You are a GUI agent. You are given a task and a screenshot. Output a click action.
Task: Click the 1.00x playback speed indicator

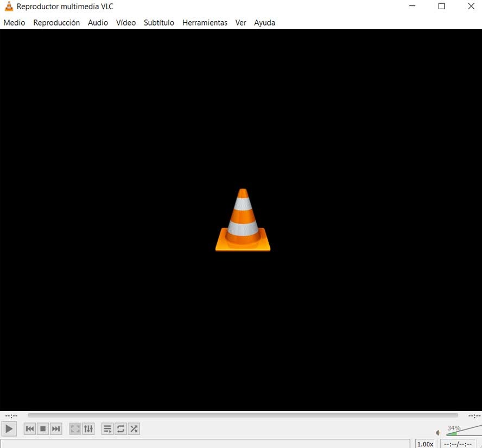click(x=425, y=444)
